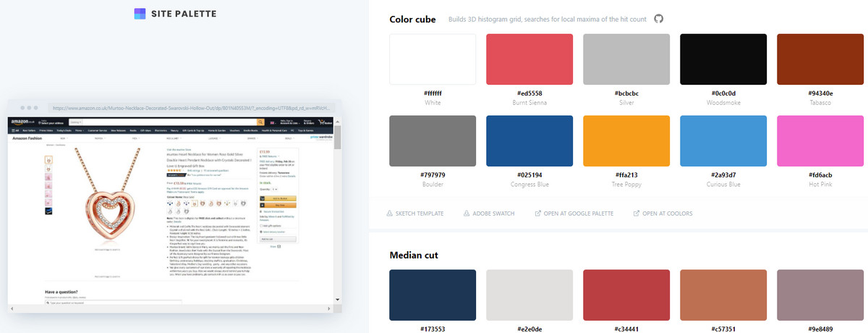Select the Median cut #c57351 swatch
The image size is (868, 333).
click(723, 295)
